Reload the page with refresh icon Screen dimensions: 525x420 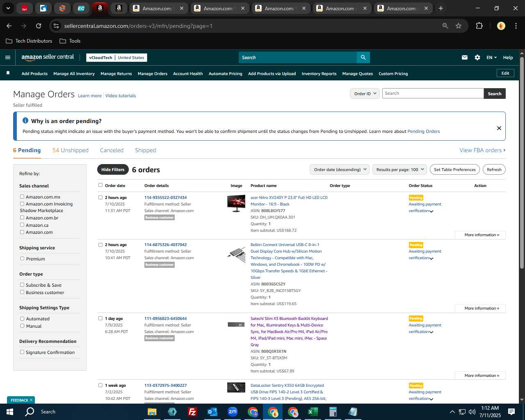39,26
